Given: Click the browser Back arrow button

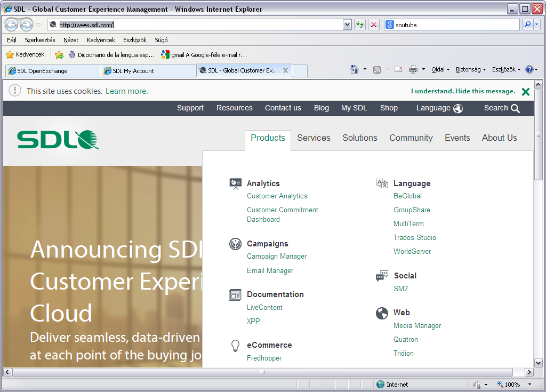Looking at the screenshot, I should [x=12, y=25].
